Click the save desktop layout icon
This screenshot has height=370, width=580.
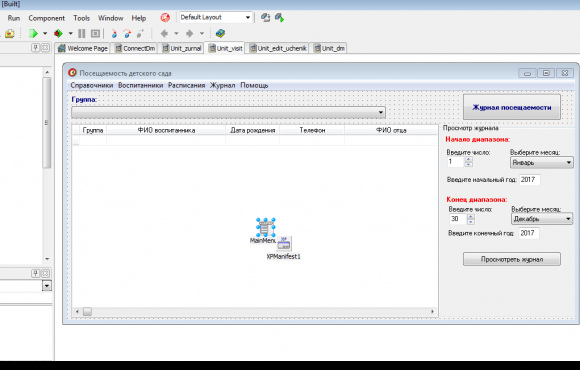(x=265, y=17)
